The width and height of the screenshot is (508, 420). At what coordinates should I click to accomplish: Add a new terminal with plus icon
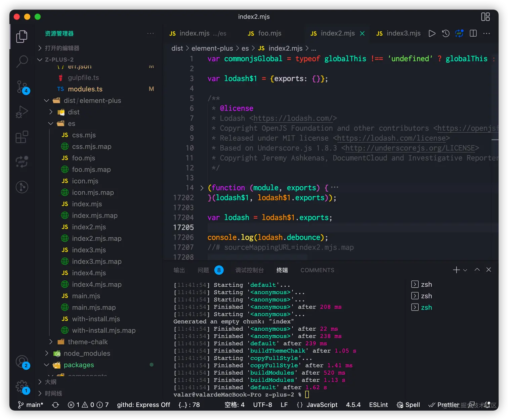point(456,270)
